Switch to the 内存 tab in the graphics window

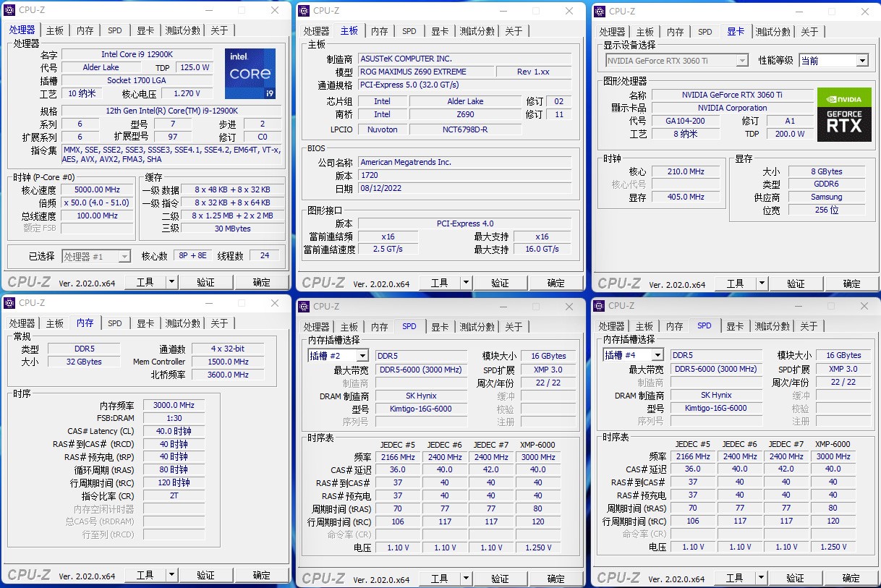(676, 32)
